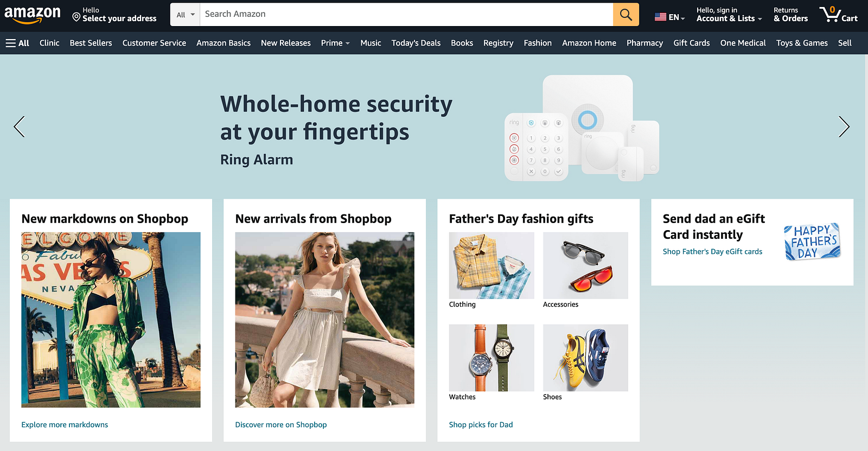This screenshot has width=868, height=451.
Task: Open the shopping cart icon
Action: tap(838, 15)
